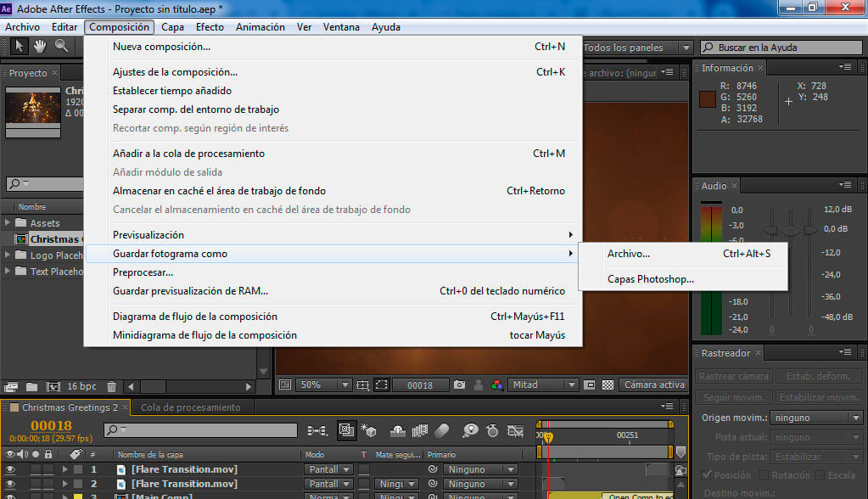Expand the Text Placeholder folder
The image size is (868, 499).
[x=8, y=271]
